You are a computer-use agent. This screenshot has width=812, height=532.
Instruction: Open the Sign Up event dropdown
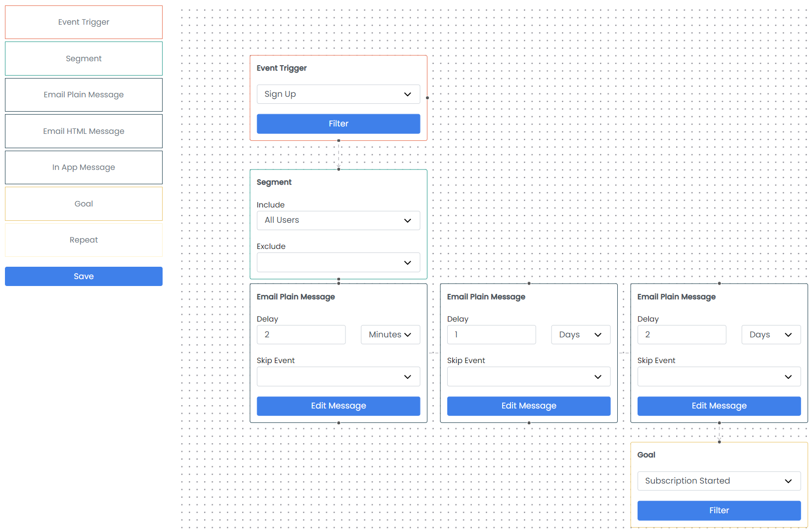pos(339,94)
